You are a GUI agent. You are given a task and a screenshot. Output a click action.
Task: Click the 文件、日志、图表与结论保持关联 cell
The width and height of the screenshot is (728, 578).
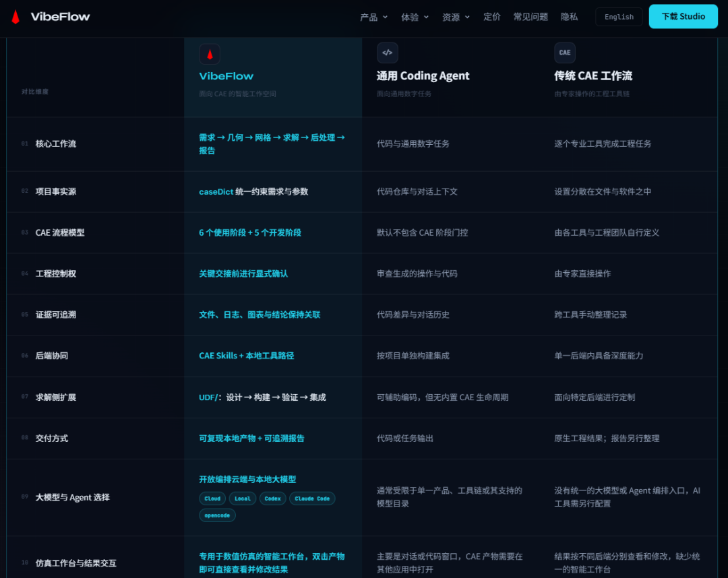[260, 315]
